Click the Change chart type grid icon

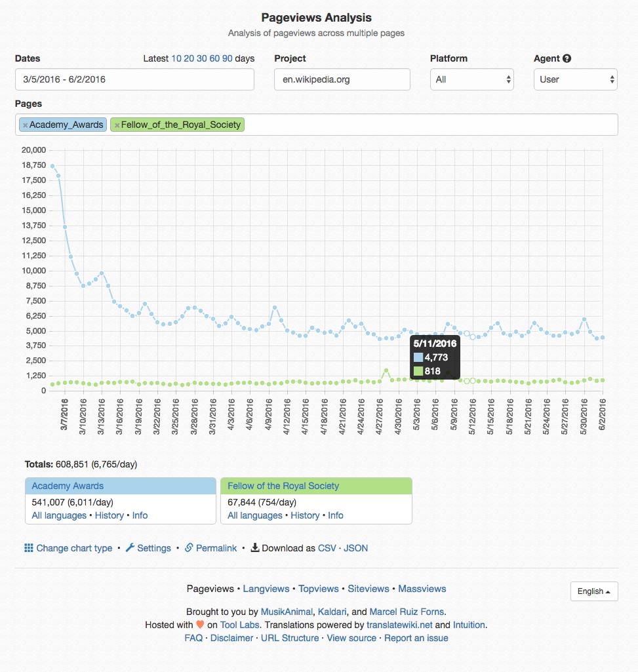pyautogui.click(x=29, y=548)
